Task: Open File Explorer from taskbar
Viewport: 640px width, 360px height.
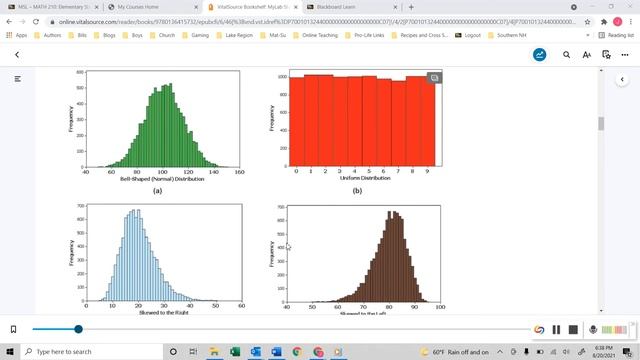Action: coord(214,351)
